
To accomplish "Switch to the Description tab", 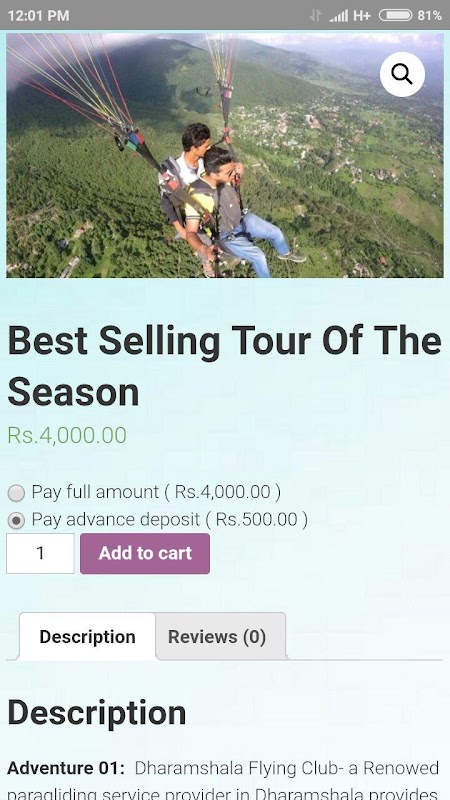I will pyautogui.click(x=87, y=637).
